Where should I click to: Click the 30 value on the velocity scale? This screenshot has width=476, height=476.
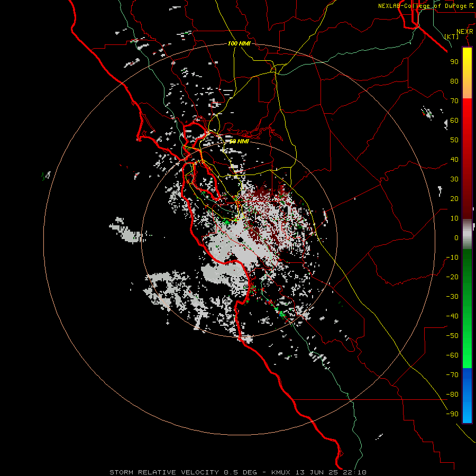click(x=454, y=179)
